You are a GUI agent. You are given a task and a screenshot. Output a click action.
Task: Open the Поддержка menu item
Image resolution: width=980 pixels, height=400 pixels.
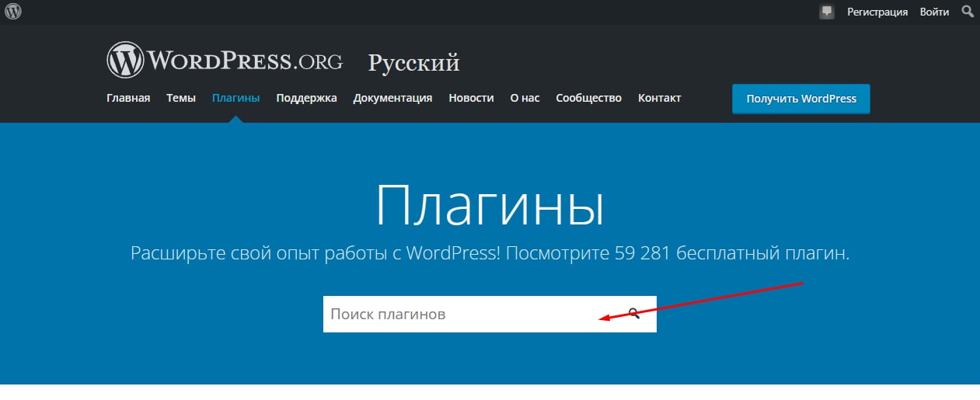pyautogui.click(x=306, y=98)
